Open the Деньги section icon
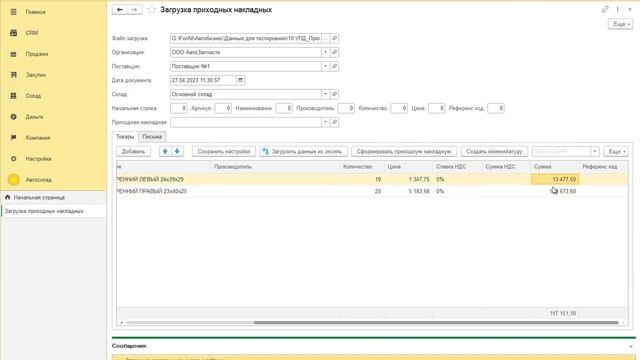This screenshot has height=360, width=640. 13,117
